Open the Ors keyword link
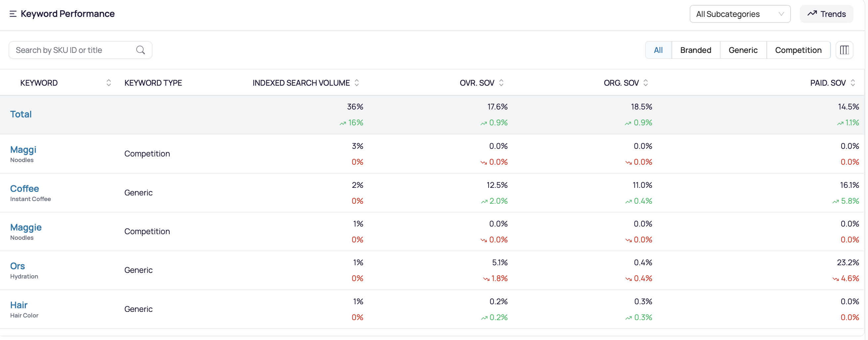Image resolution: width=868 pixels, height=340 pixels. [18, 266]
